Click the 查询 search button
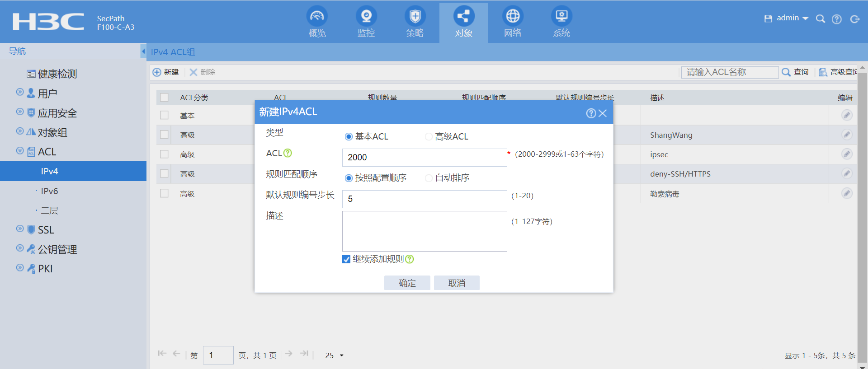The width and height of the screenshot is (868, 369). click(796, 72)
